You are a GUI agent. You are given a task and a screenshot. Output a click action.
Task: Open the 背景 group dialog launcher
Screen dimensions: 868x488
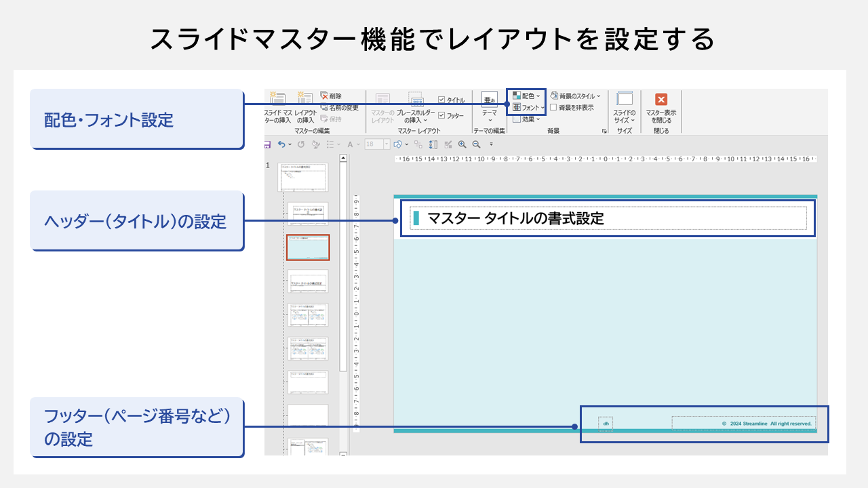(604, 131)
